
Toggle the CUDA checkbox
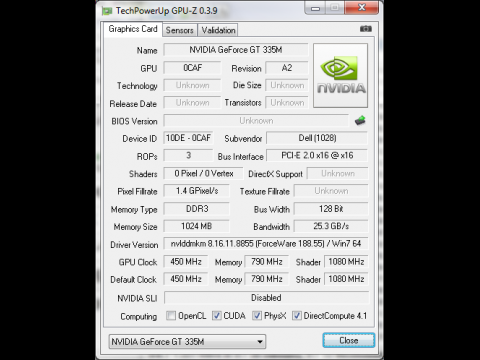click(217, 315)
